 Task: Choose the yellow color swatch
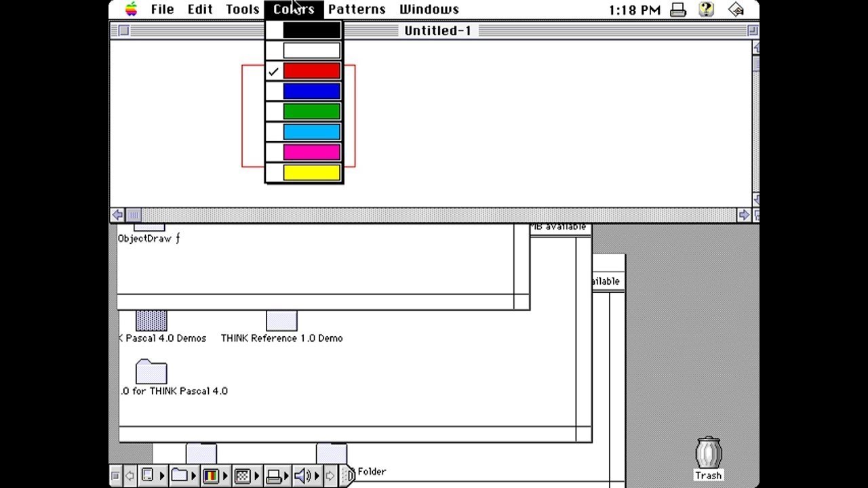coord(312,173)
